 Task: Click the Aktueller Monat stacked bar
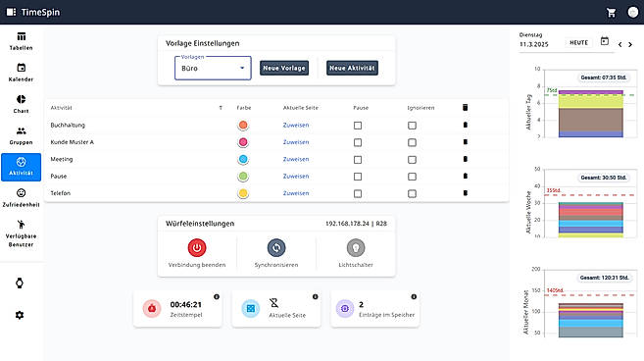591,321
